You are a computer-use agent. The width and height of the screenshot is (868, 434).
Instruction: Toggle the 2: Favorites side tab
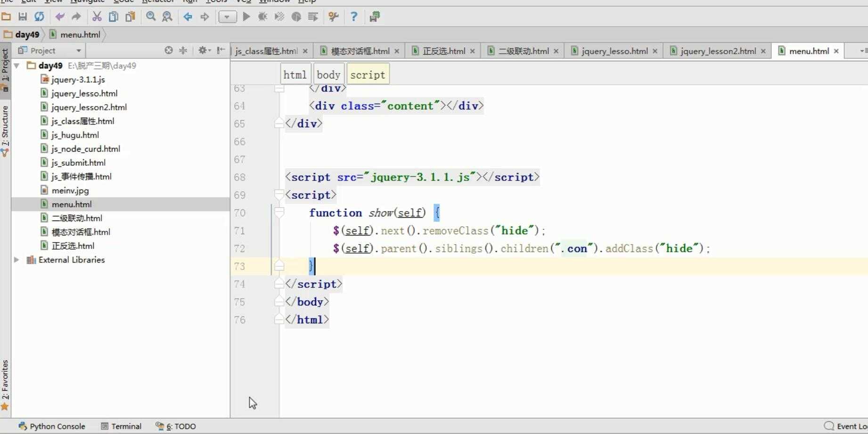pyautogui.click(x=5, y=385)
